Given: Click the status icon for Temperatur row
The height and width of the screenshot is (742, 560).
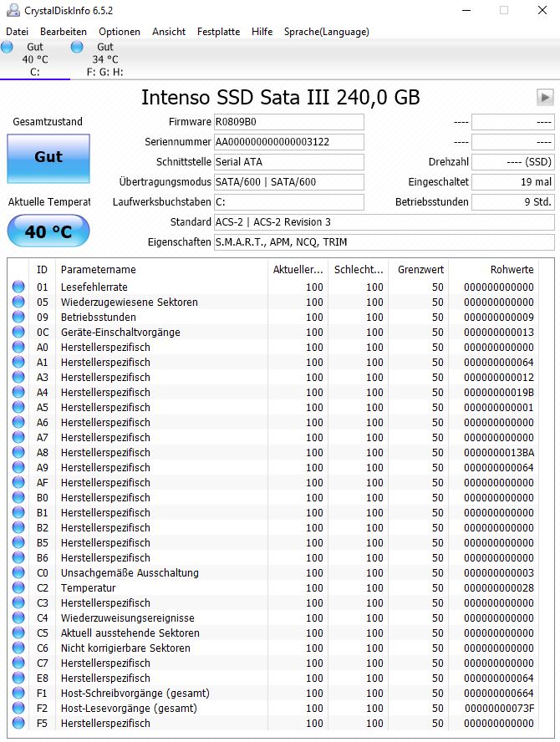Looking at the screenshot, I should (18, 587).
